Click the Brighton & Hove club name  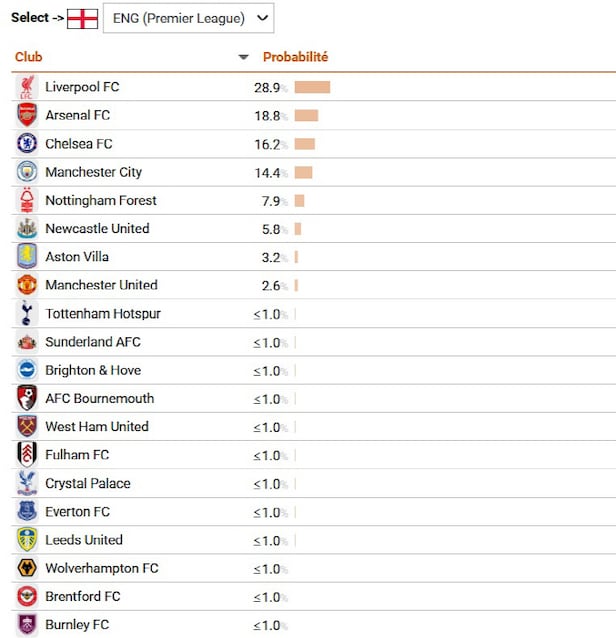(x=93, y=370)
